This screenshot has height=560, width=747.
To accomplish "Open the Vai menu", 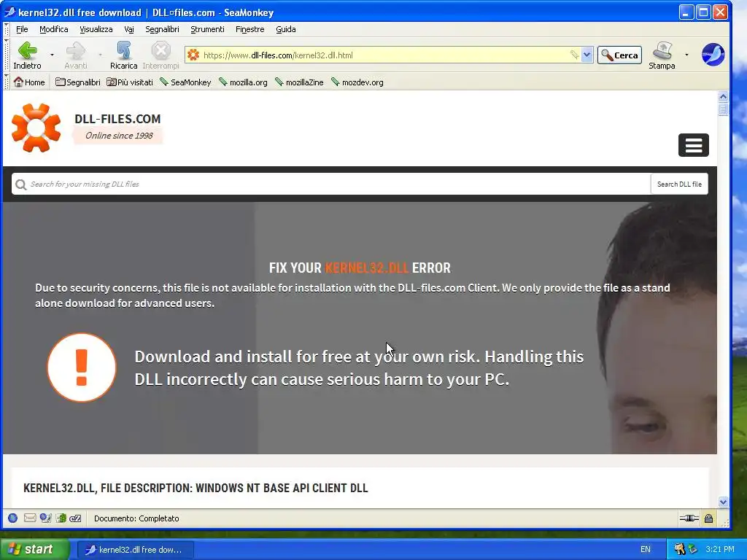I will tap(129, 29).
